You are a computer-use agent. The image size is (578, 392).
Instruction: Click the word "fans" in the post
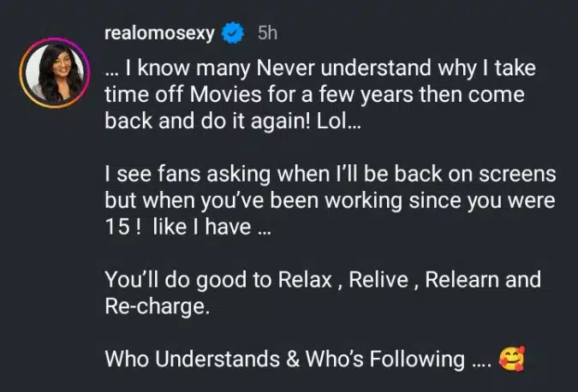point(173,174)
